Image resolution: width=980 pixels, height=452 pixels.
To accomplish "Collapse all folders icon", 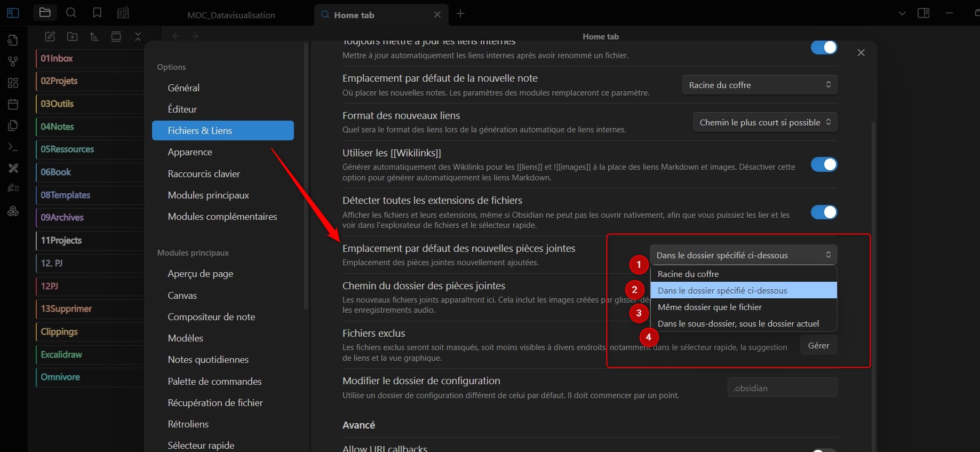I will pos(138,36).
